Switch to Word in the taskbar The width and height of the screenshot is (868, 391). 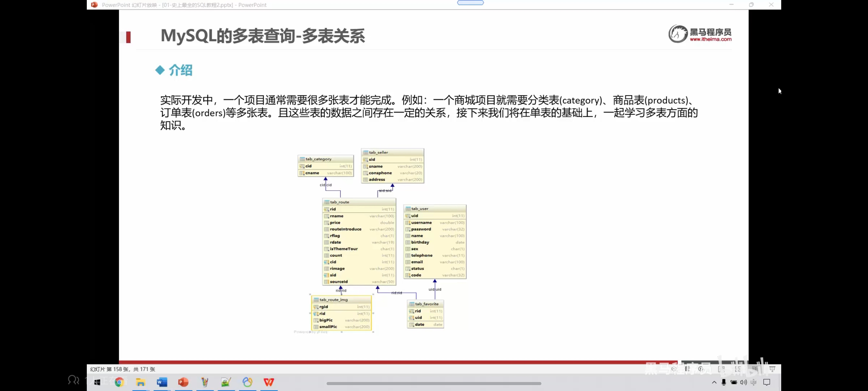162,382
